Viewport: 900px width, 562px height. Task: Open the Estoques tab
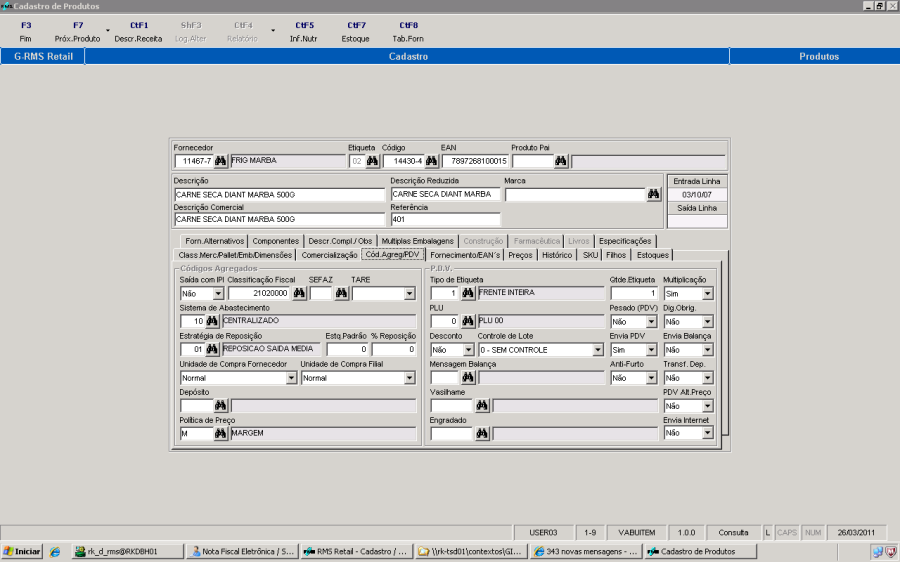coord(653,255)
